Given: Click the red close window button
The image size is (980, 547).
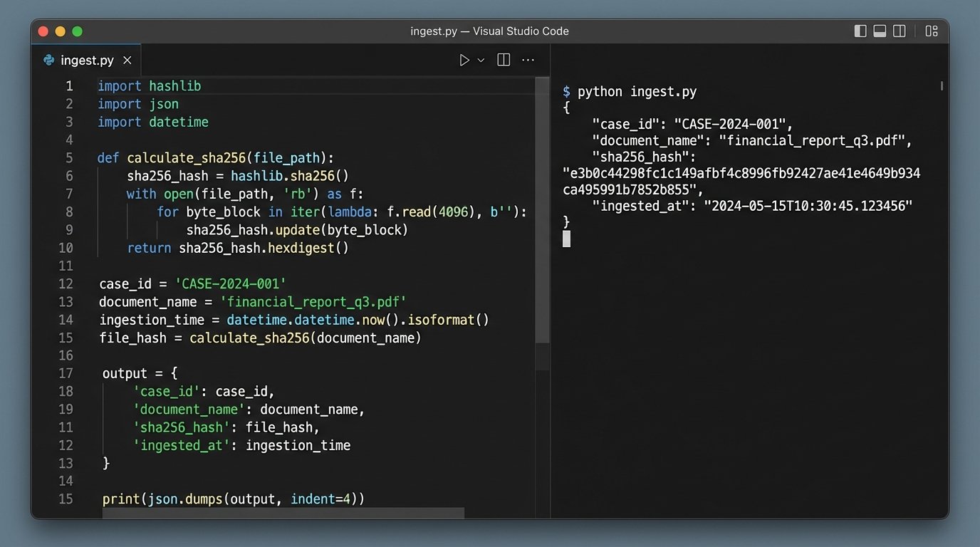Looking at the screenshot, I should coord(43,31).
